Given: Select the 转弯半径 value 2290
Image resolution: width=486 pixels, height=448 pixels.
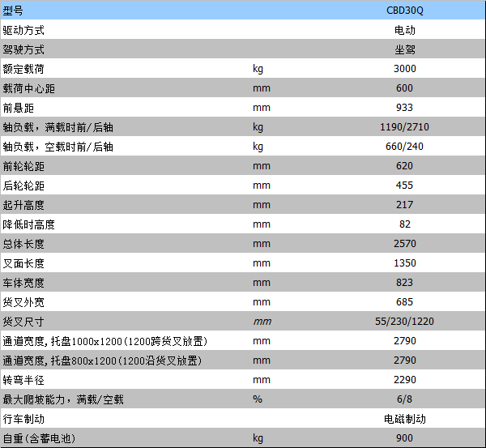Looking at the screenshot, I should point(404,380).
